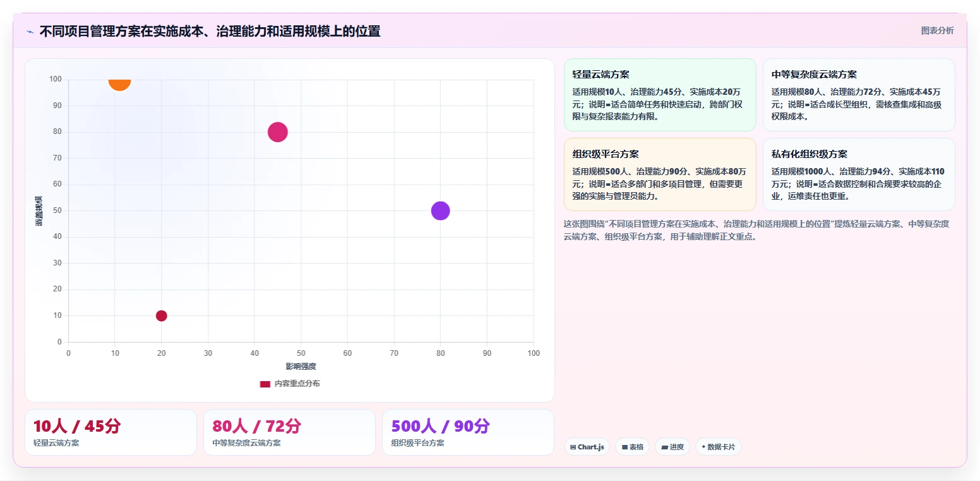Image resolution: width=980 pixels, height=481 pixels.
Task: Click the y-axis tick label 100
Action: [x=56, y=79]
